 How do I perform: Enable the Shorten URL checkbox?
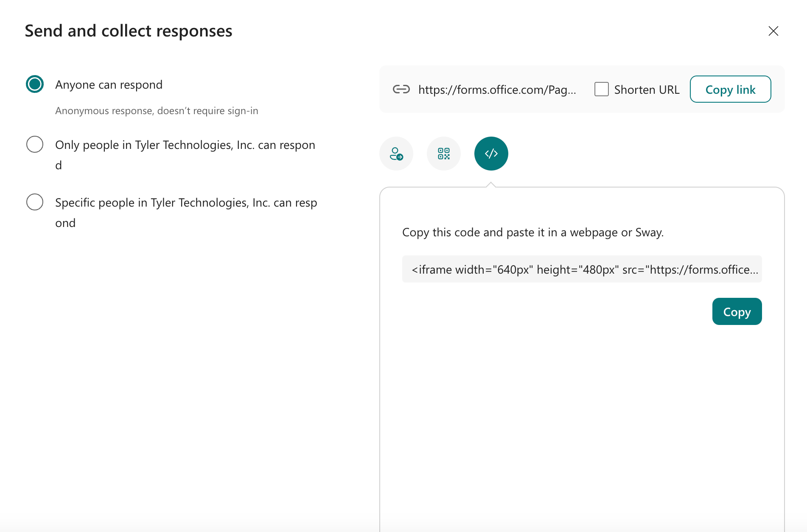point(601,89)
